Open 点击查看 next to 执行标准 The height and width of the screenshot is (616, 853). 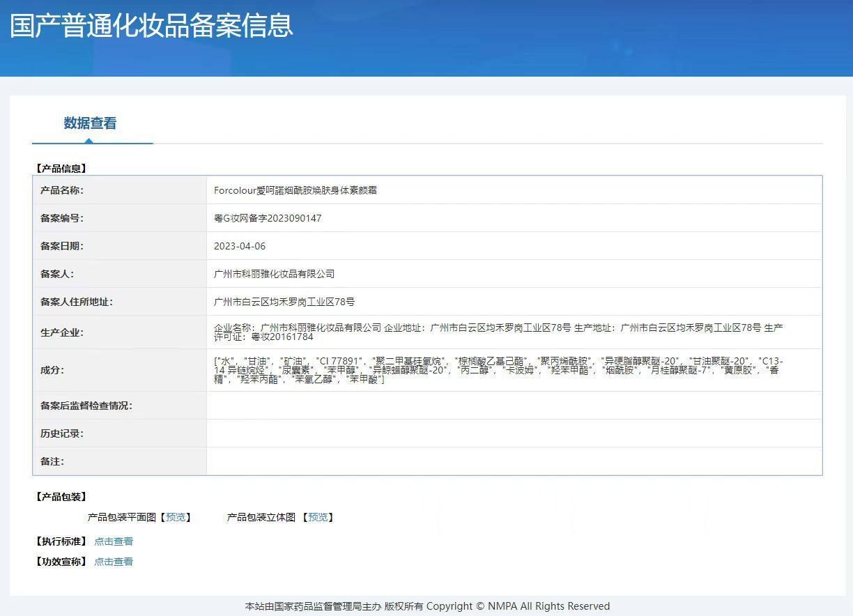pyautogui.click(x=114, y=541)
